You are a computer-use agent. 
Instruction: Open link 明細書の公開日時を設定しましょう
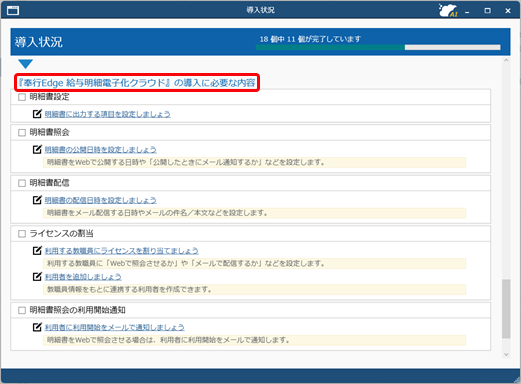[x=100, y=150]
